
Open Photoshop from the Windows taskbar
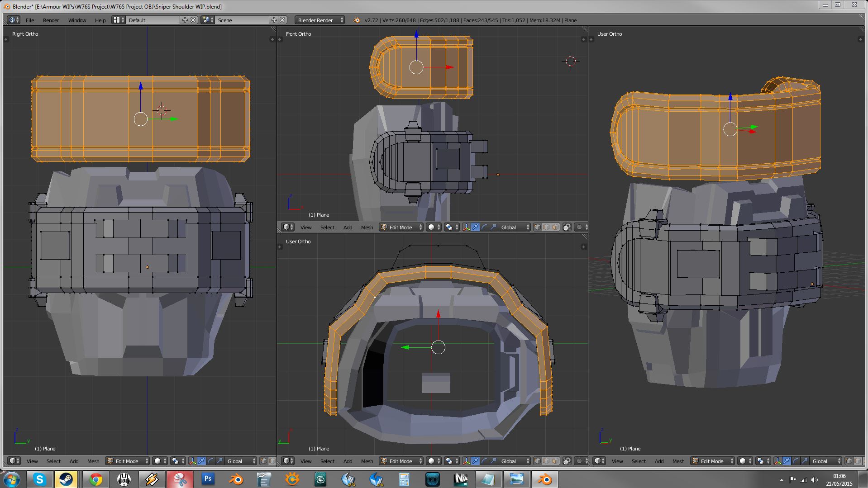tap(208, 479)
